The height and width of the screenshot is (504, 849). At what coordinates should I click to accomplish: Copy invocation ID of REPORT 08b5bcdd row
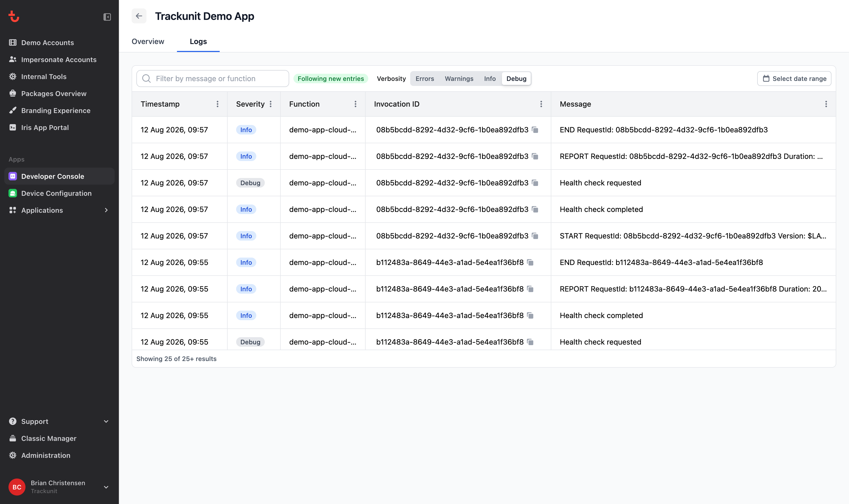pyautogui.click(x=535, y=156)
